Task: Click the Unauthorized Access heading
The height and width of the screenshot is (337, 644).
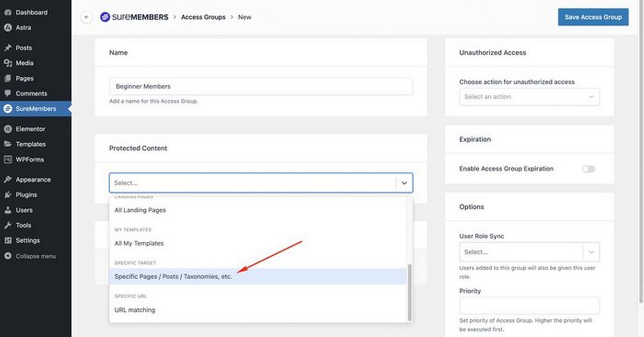Action: point(492,53)
